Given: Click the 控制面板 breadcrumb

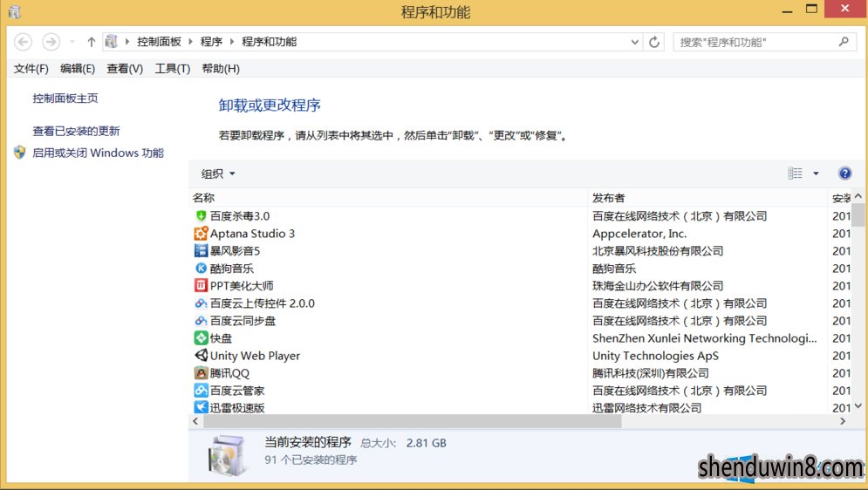Looking at the screenshot, I should coord(160,42).
